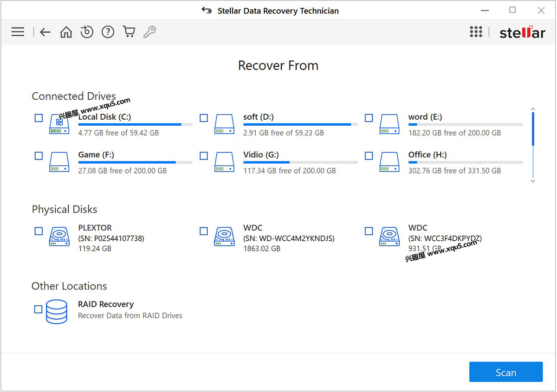557x392 pixels.
Task: Click '27.08 GB free of 200.00 GB'
Action: (x=123, y=171)
